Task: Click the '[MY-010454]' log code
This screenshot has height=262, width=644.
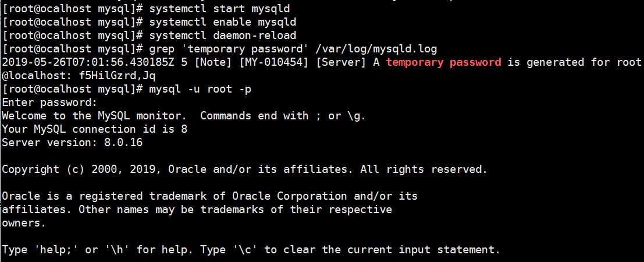Action: click(x=273, y=62)
